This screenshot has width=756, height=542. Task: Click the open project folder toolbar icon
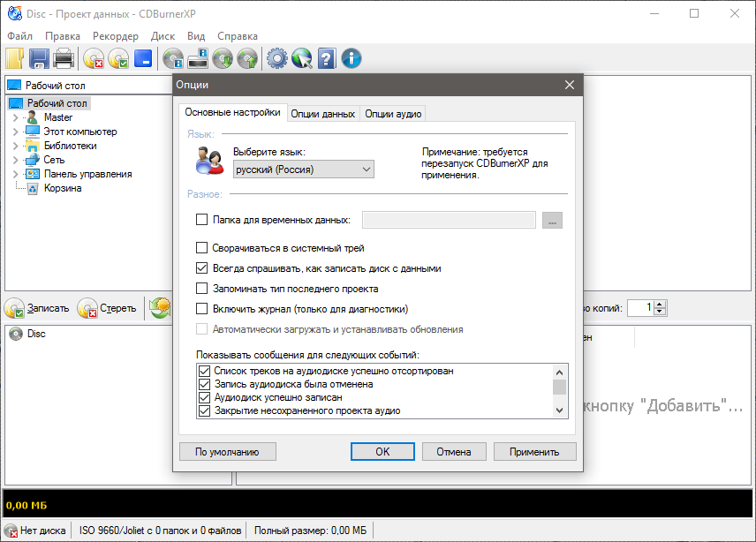coord(14,59)
